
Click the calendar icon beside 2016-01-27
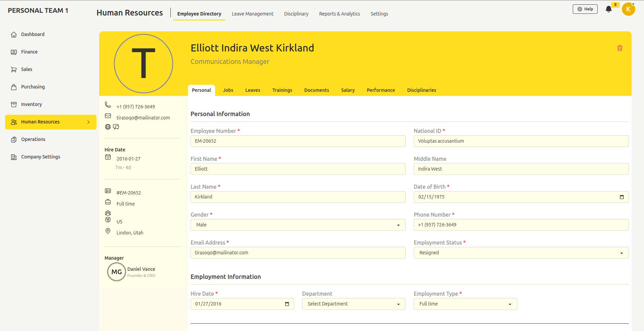tap(108, 157)
